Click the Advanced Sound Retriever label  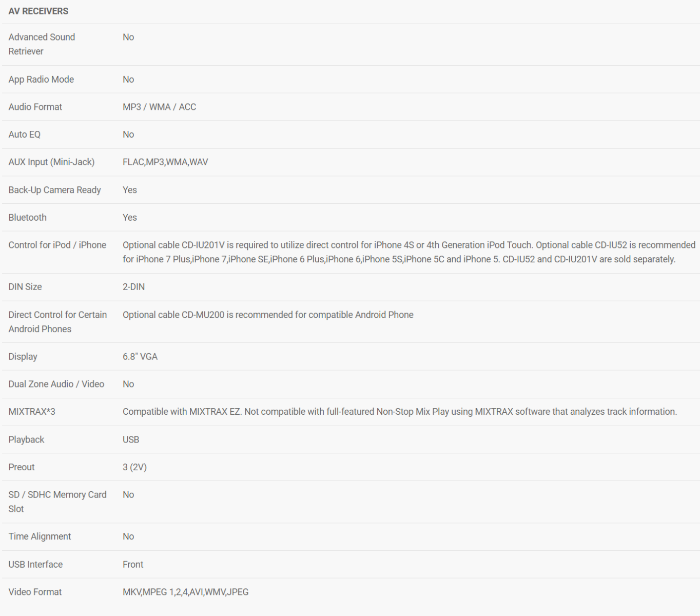pyautogui.click(x=42, y=44)
